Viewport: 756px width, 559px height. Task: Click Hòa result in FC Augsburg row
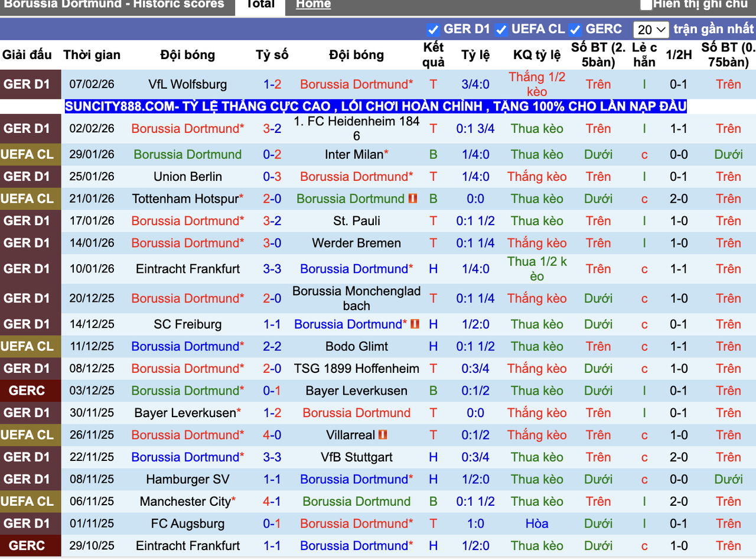click(x=537, y=524)
